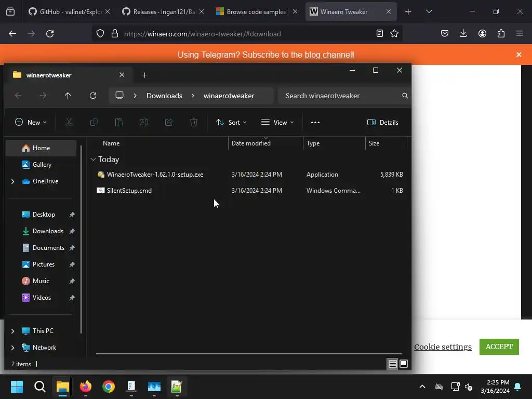
Task: Click the Paste clipboard icon in Explorer toolbar
Action: 119,122
